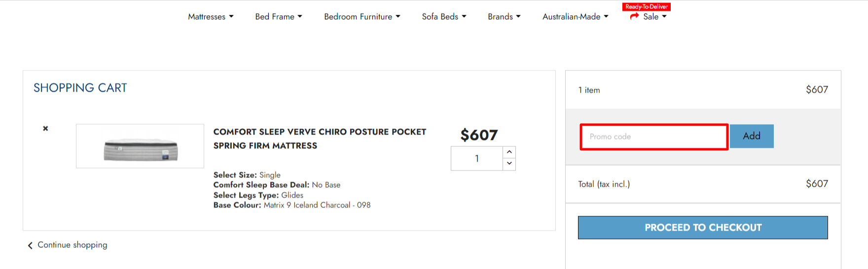Screen dimensions: 868x269
Task: Open Bedroom Furniture dropdown
Action: [362, 17]
